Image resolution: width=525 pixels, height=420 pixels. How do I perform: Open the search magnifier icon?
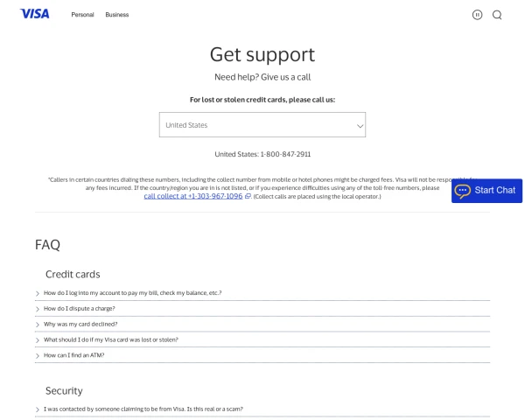pyautogui.click(x=497, y=15)
